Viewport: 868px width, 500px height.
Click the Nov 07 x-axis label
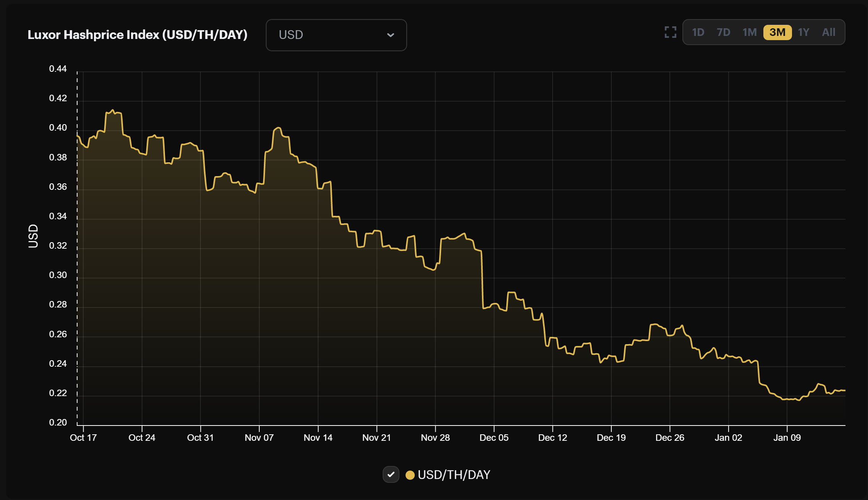259,438
